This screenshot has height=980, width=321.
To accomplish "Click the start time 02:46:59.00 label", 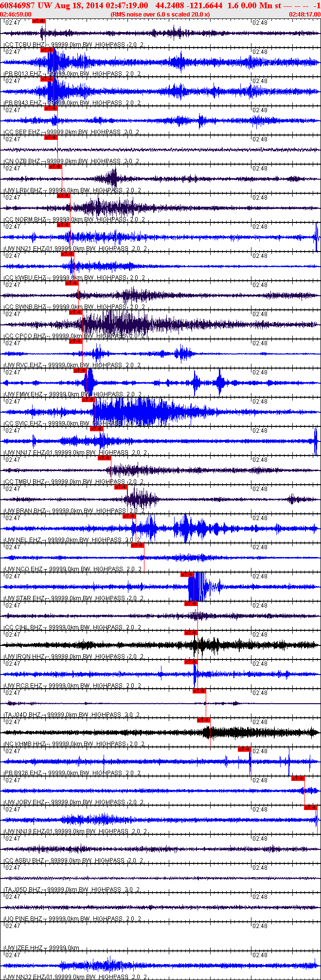I will [x=16, y=15].
